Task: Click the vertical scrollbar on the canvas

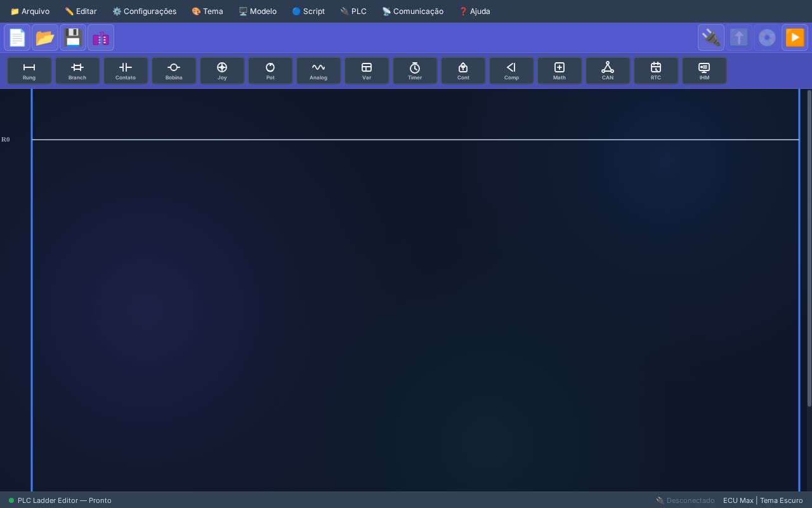Action: point(809,248)
